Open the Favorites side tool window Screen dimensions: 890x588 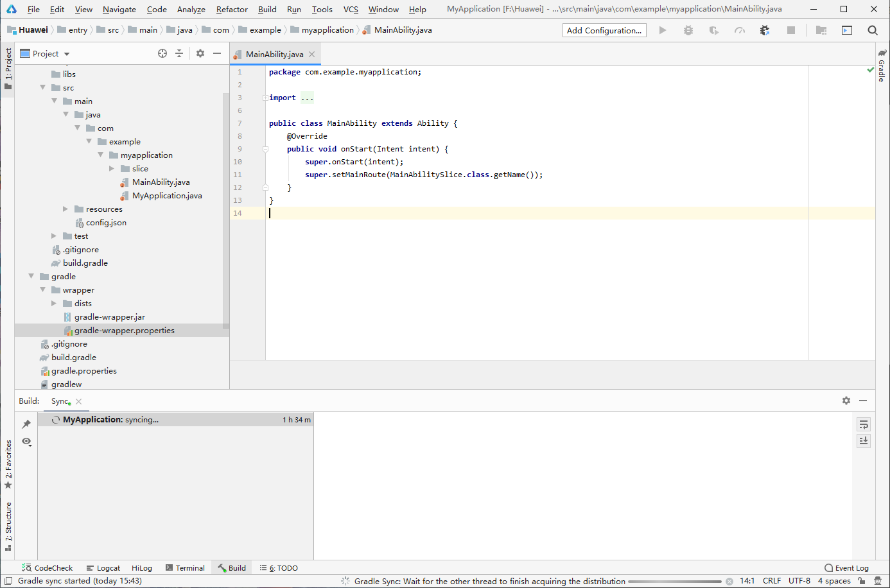point(8,464)
